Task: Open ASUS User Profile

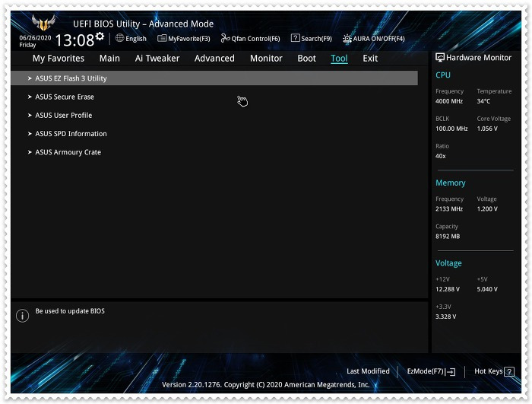Action: point(63,115)
